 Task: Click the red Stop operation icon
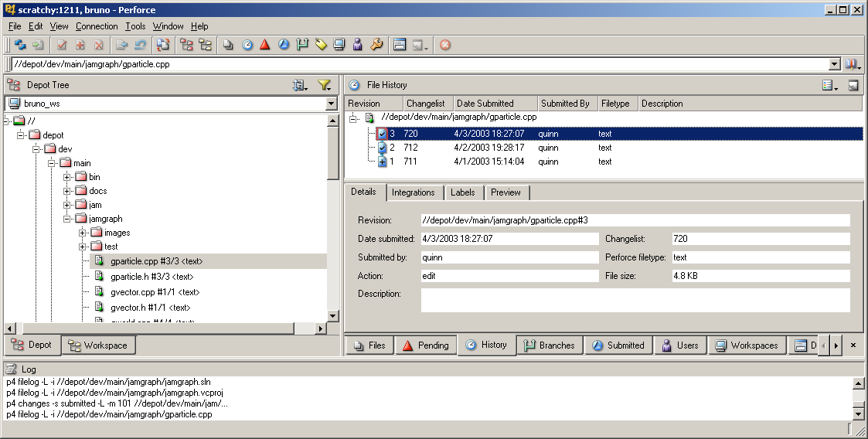445,45
